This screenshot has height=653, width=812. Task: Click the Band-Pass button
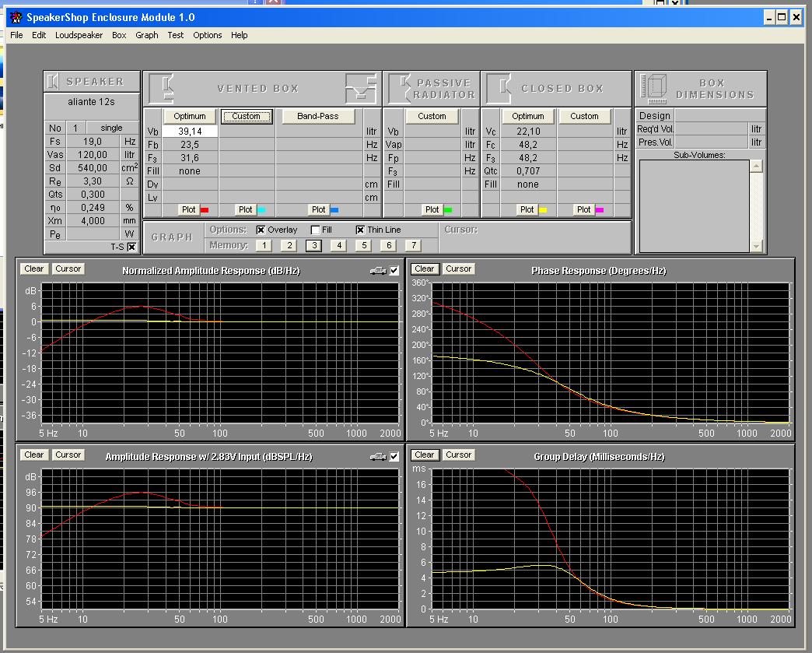tap(318, 116)
